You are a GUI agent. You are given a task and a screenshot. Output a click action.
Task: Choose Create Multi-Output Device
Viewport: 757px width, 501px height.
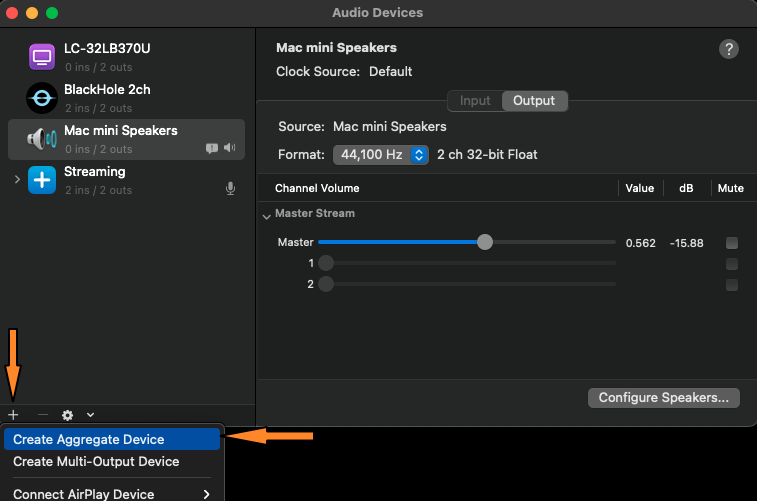[x=112, y=461]
